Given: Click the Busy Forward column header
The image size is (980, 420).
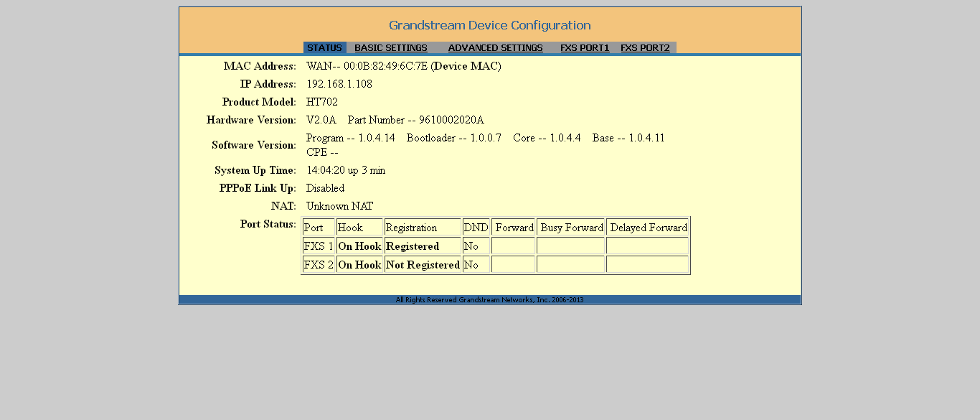Looking at the screenshot, I should coord(571,228).
